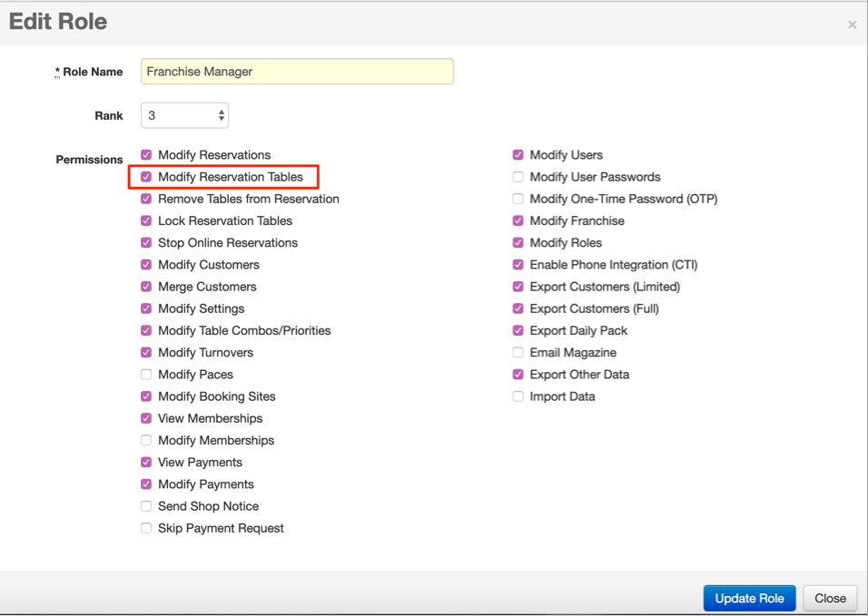Enable Email Magazine permission

[x=518, y=352]
